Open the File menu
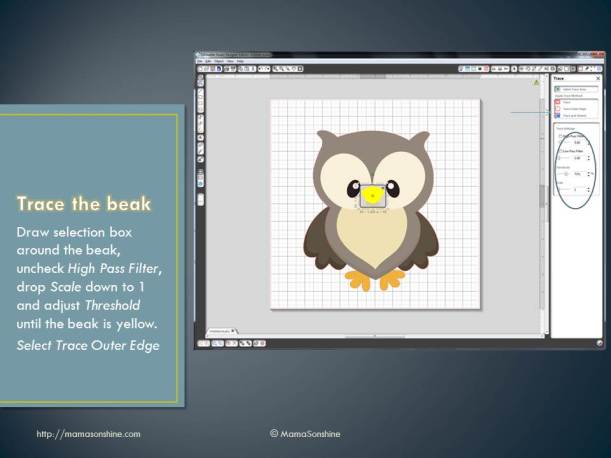The image size is (611, 458). click(x=201, y=60)
